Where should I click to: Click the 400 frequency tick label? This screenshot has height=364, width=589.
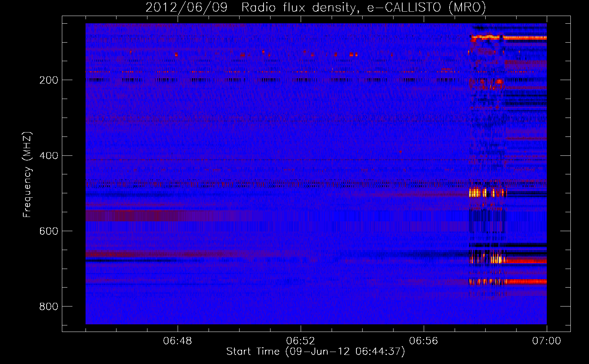48,156
